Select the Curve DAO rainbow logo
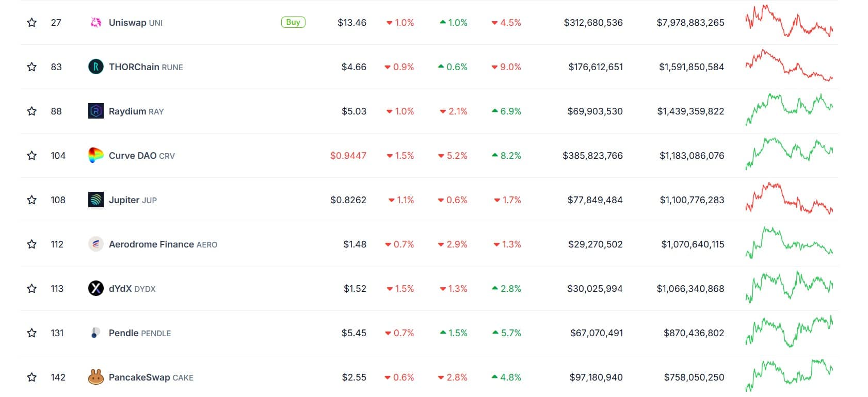The height and width of the screenshot is (397, 868). [96, 156]
